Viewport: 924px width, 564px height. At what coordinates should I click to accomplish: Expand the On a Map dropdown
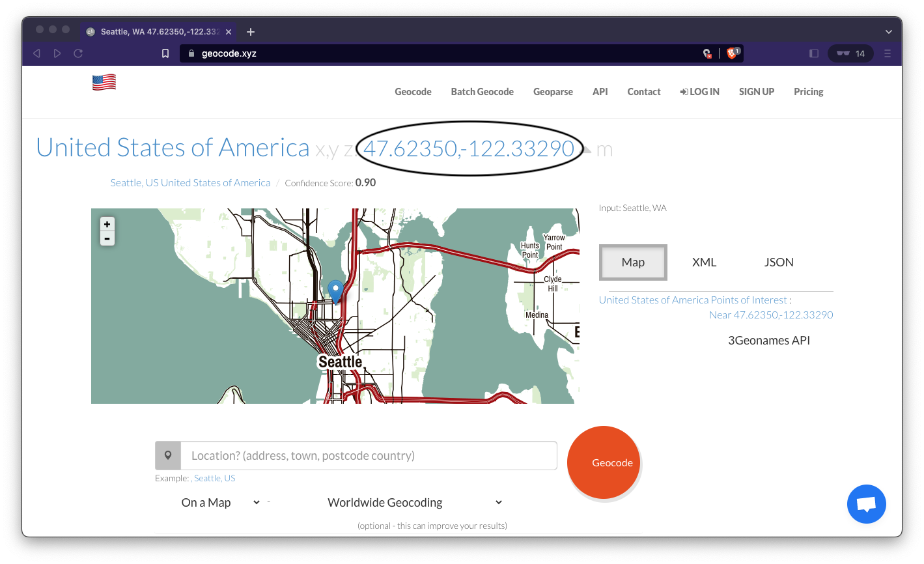click(x=220, y=502)
